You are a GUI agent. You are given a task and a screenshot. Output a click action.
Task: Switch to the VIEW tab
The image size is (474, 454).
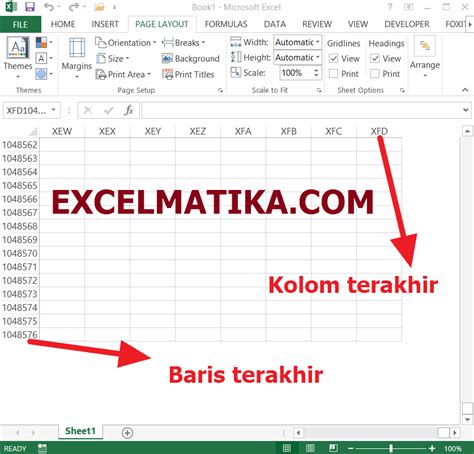click(x=358, y=24)
